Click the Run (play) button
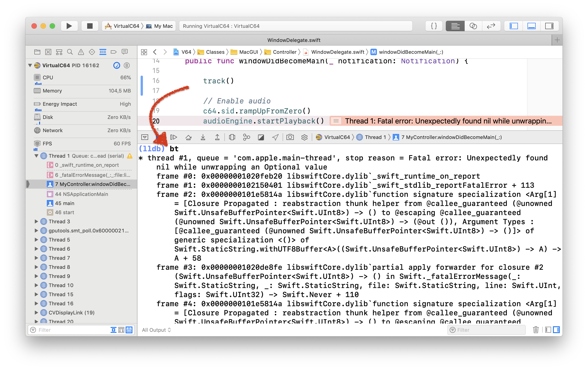Image resolution: width=588 pixels, height=370 pixels. 69,26
